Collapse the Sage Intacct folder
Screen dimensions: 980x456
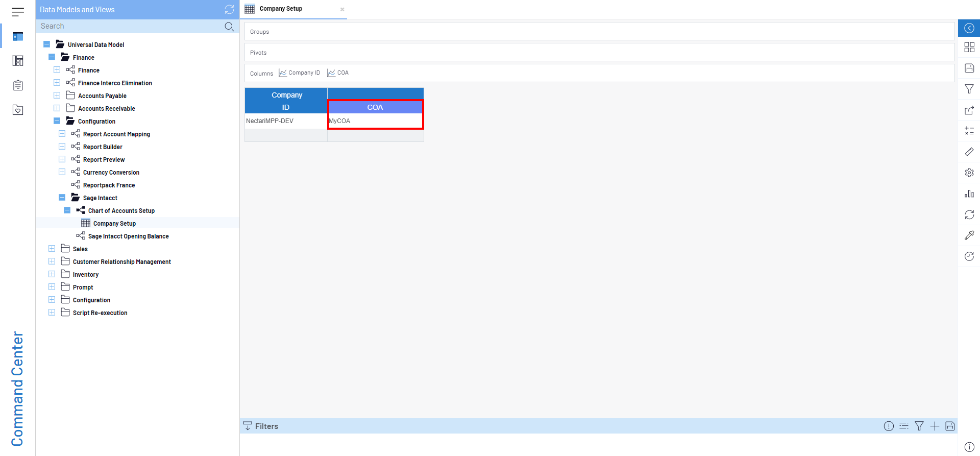[62, 198]
